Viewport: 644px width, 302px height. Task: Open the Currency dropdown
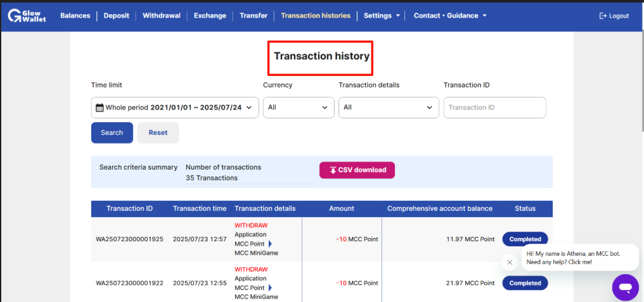[x=299, y=108]
